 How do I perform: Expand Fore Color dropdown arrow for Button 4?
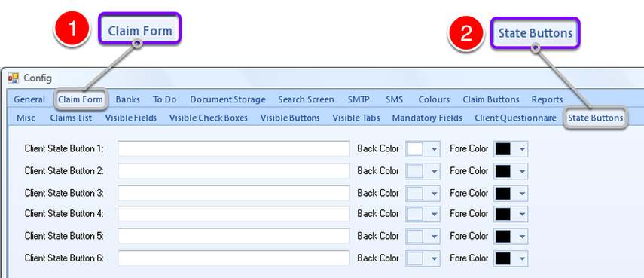(x=523, y=215)
